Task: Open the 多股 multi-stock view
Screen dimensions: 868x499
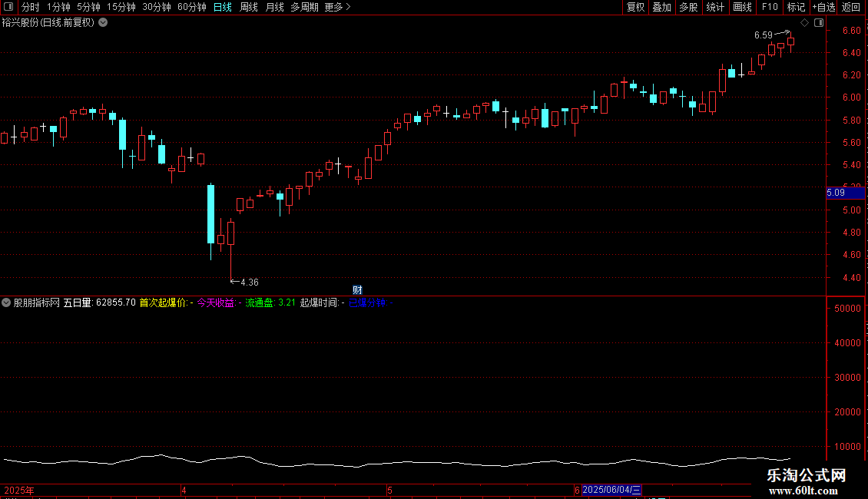Action: point(689,7)
